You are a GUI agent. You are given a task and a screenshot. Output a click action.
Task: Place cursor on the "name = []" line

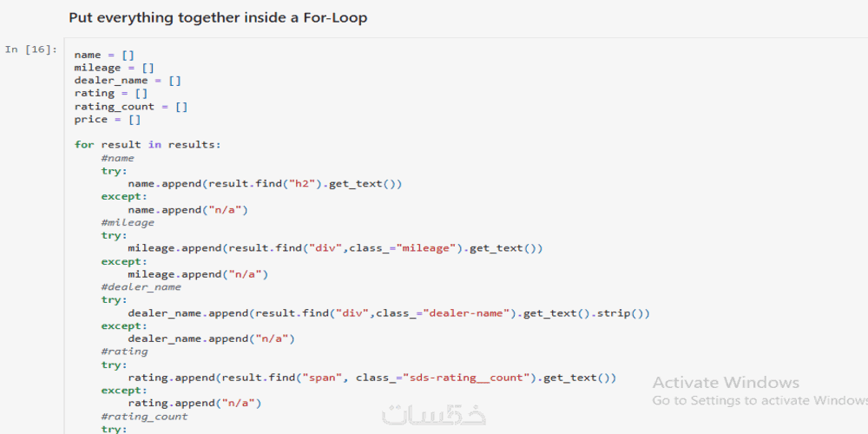coord(104,55)
